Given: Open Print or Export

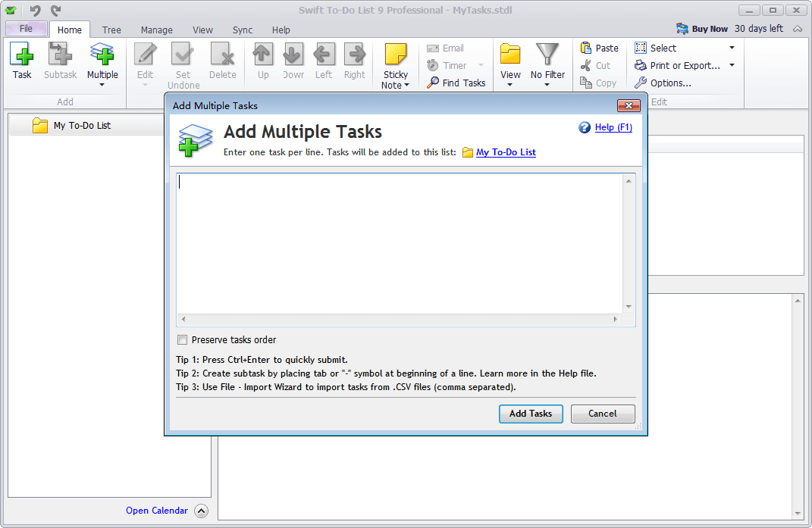Looking at the screenshot, I should coord(677,66).
